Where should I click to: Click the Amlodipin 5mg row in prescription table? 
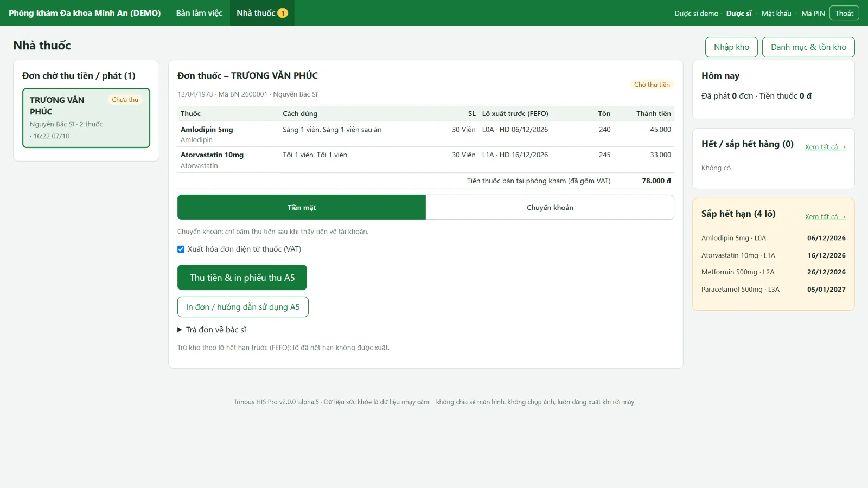[x=426, y=134]
